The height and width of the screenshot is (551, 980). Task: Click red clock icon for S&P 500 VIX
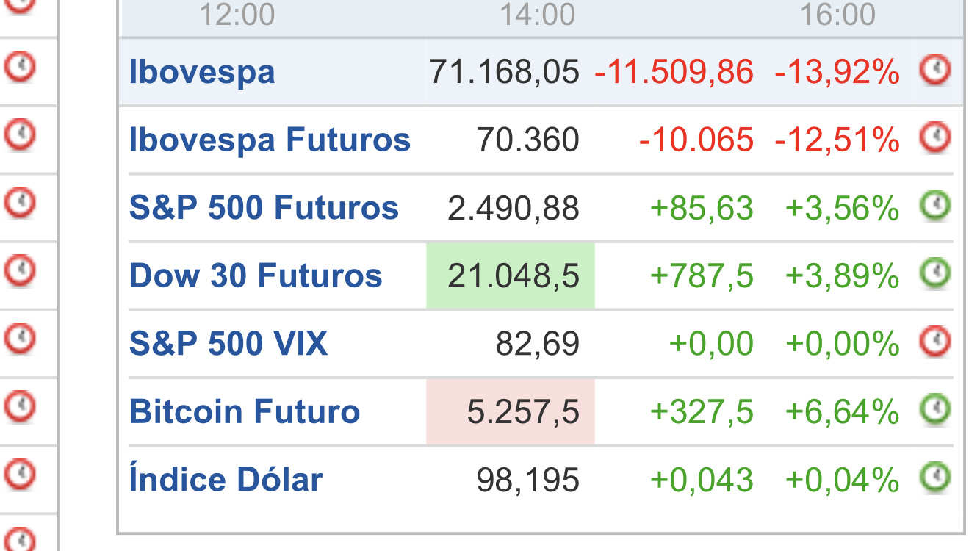(935, 342)
